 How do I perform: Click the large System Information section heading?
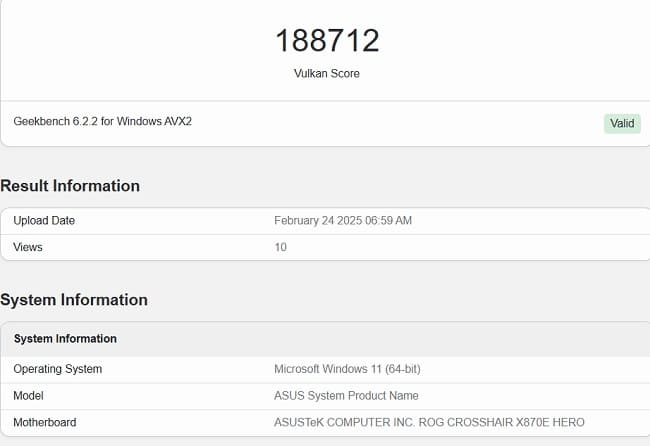point(74,299)
